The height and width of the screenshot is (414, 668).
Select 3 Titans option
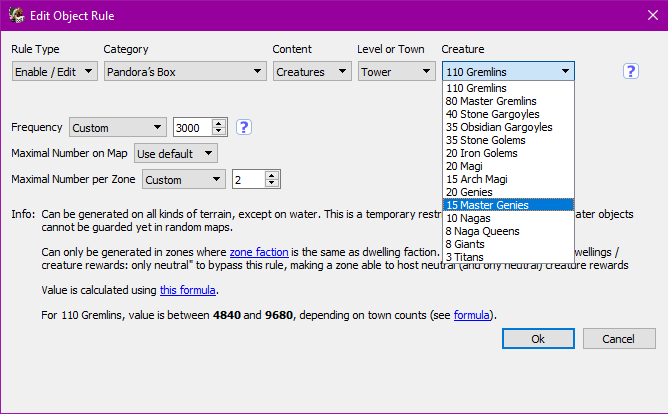coord(508,257)
